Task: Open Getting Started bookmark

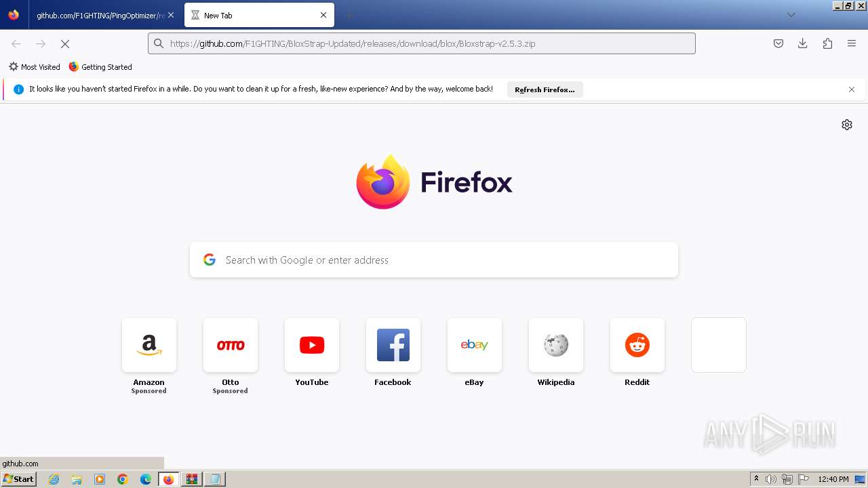Action: click(100, 67)
